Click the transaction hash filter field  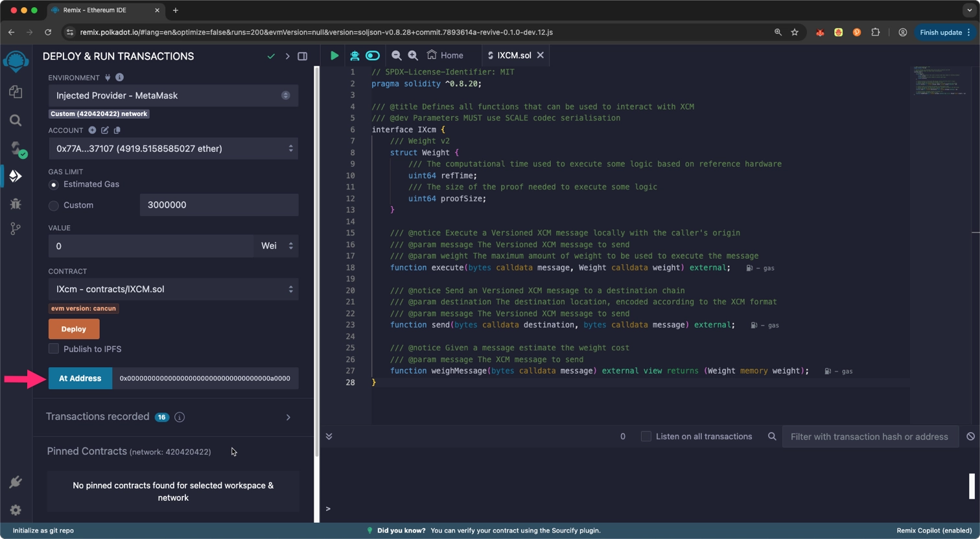pos(870,437)
